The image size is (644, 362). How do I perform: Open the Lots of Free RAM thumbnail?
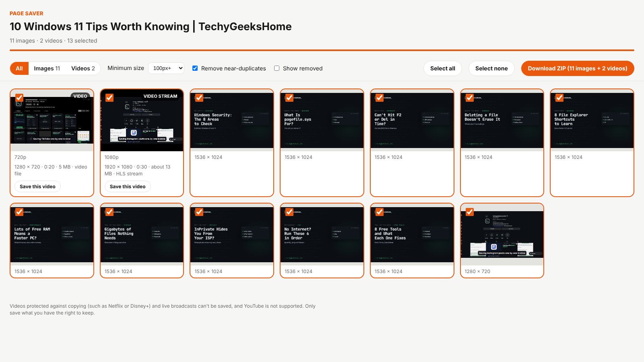pyautogui.click(x=52, y=234)
